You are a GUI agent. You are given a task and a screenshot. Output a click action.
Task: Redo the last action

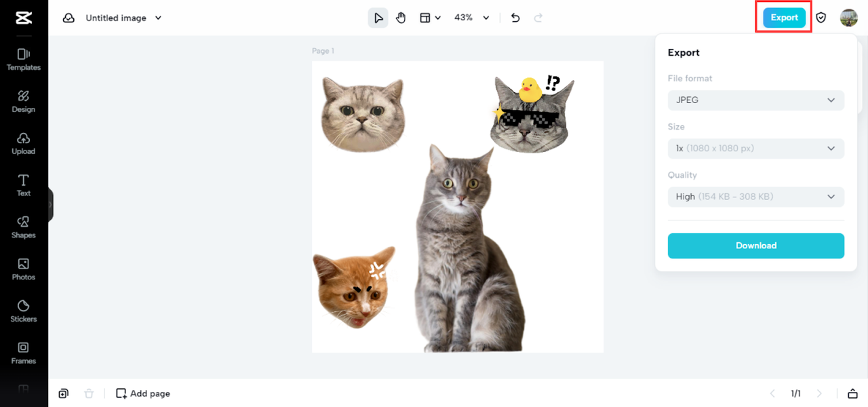[x=538, y=18]
